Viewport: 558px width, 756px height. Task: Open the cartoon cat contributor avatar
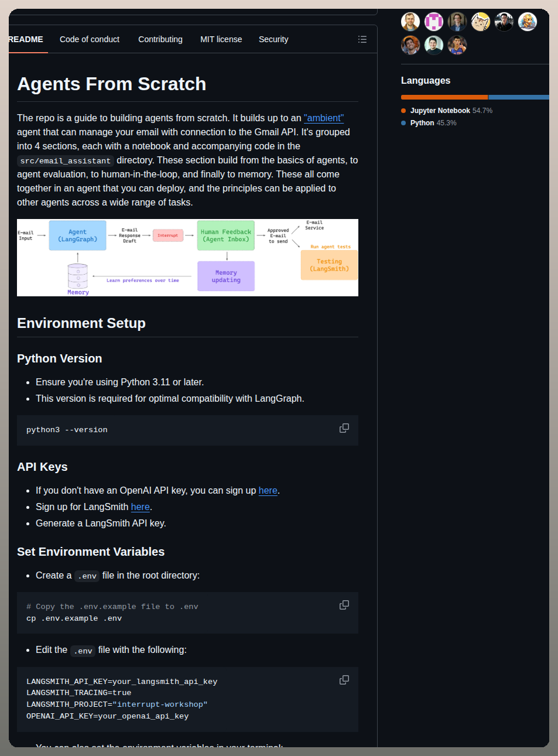pyautogui.click(x=481, y=22)
